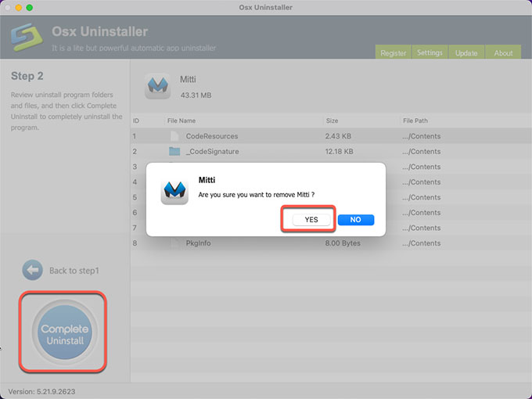
Task: Click the PkgInfo file icon
Action: (175, 243)
